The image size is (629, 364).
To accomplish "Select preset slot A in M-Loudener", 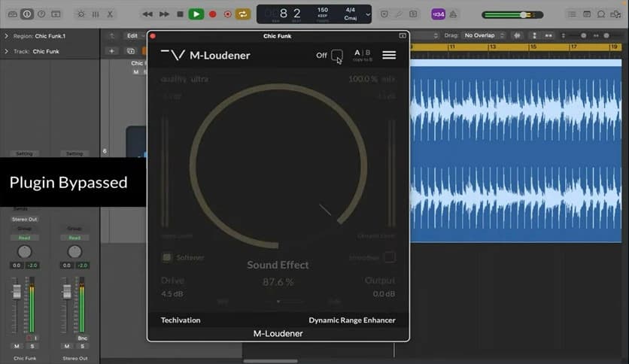I will coord(357,53).
